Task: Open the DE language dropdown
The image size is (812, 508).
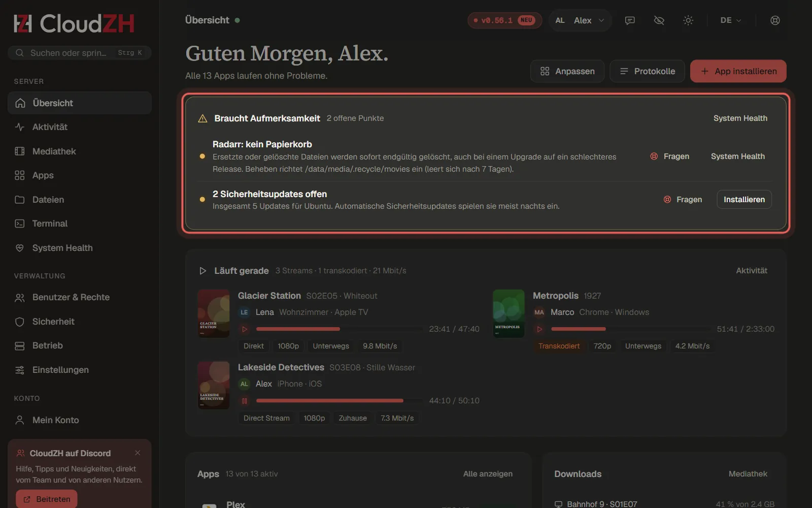Action: point(731,20)
